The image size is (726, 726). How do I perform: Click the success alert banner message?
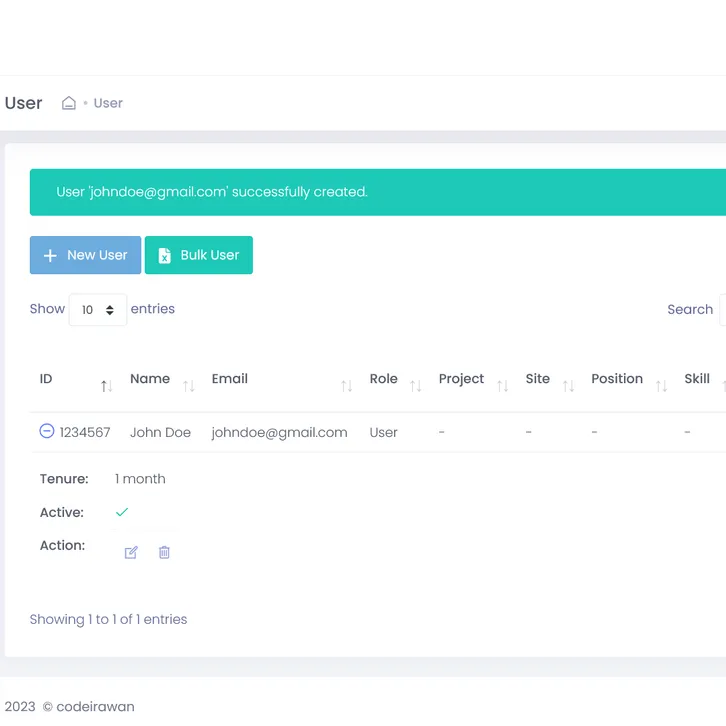[212, 192]
